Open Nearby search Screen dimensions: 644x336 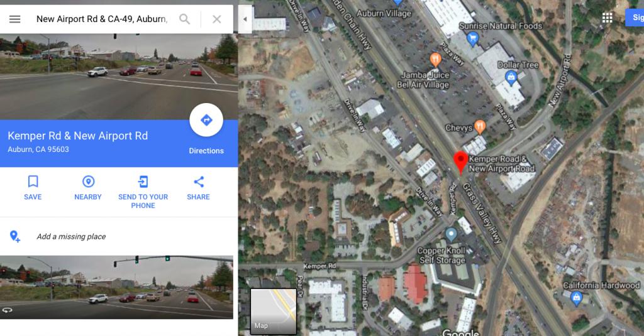[88, 188]
